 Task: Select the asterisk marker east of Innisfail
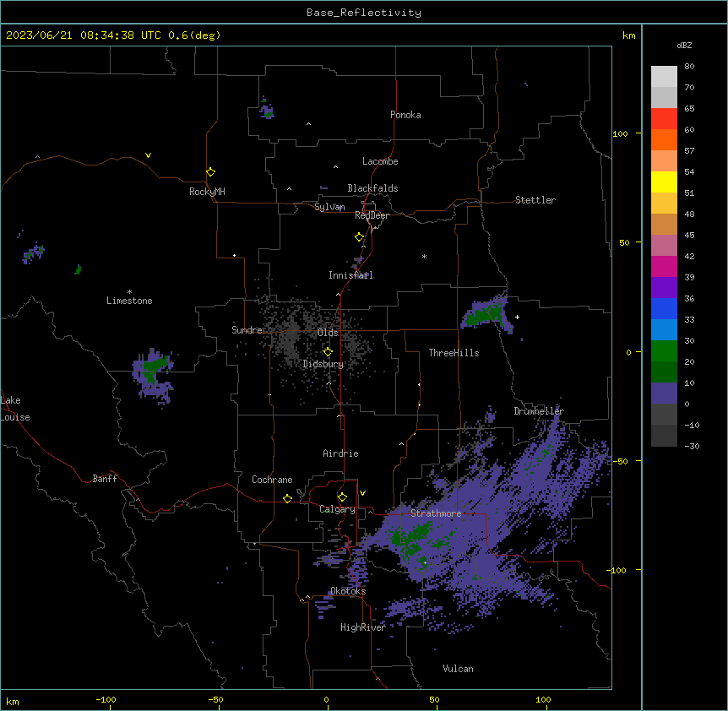tap(424, 256)
